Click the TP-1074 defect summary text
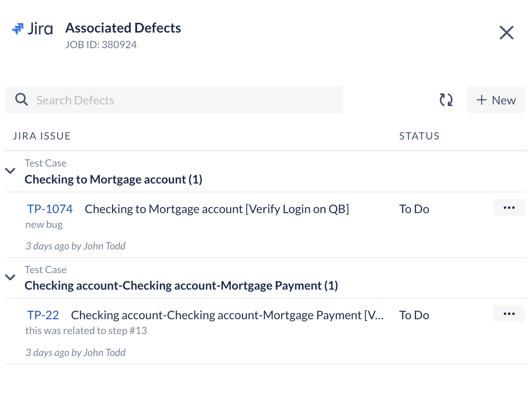Image resolution: width=532 pixels, height=400 pixels. pos(217,209)
